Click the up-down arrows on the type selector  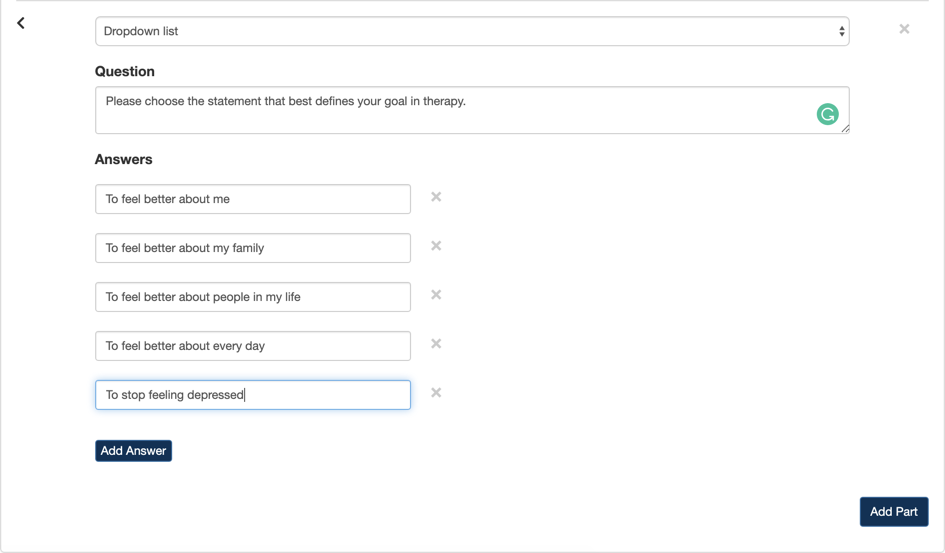[841, 31]
